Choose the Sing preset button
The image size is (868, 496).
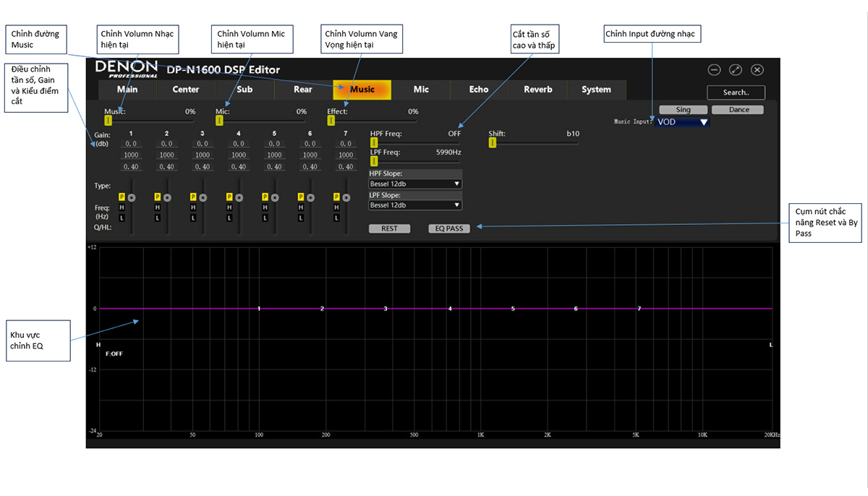point(684,110)
